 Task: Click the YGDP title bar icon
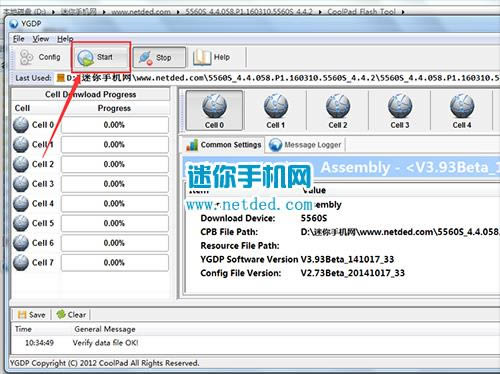click(x=14, y=24)
